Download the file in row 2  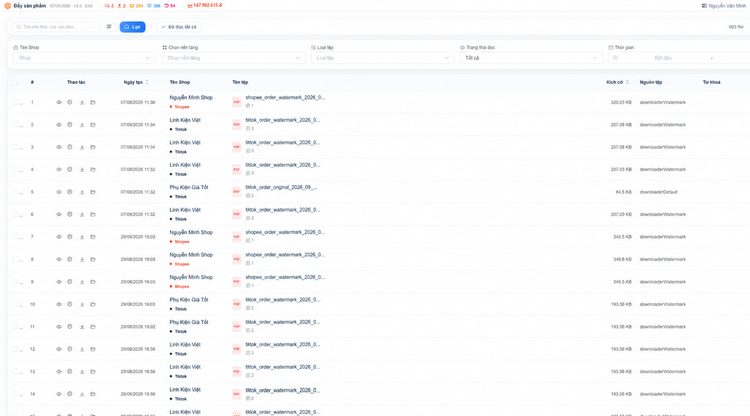[82, 125]
